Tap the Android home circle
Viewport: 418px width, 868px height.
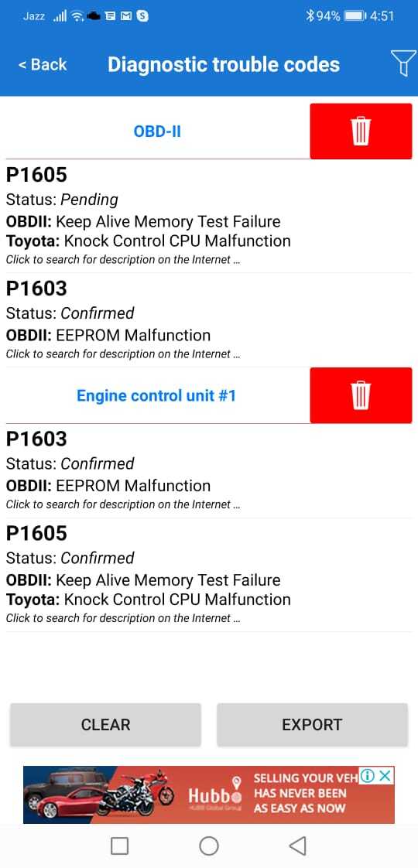[209, 846]
